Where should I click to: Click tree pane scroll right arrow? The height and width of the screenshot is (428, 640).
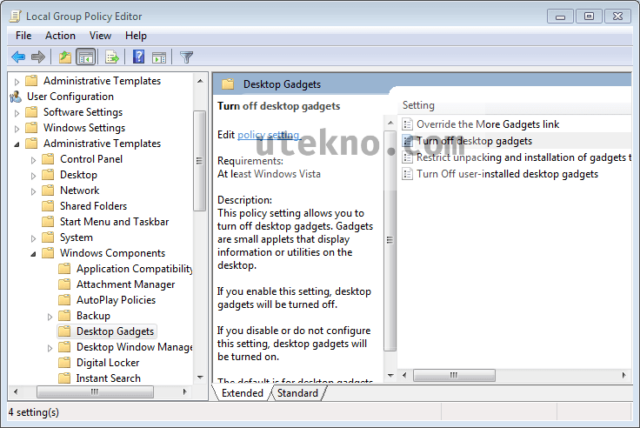pyautogui.click(x=184, y=392)
